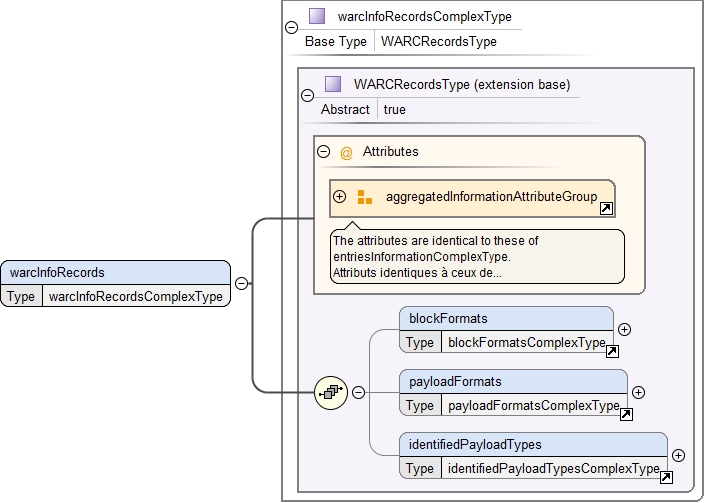Click the warcInfoRecordsComplexType purple type icon
This screenshot has width=705, height=503.
[317, 16]
